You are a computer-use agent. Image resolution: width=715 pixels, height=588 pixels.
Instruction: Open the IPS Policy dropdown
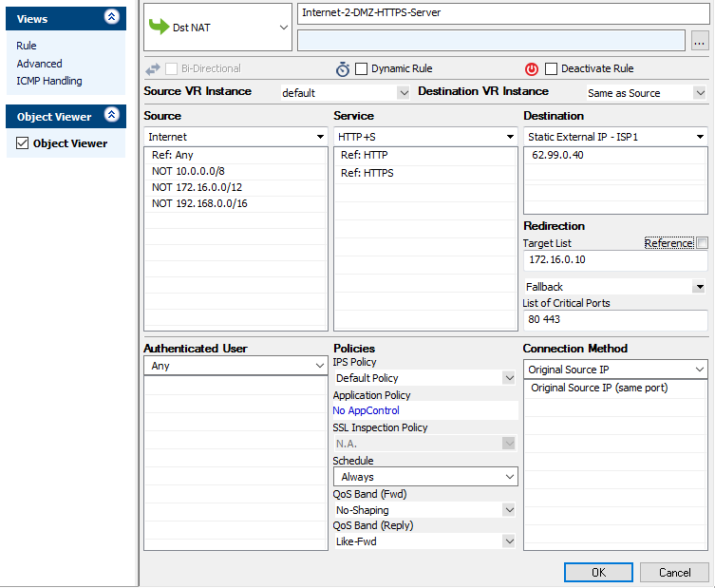tap(425, 378)
